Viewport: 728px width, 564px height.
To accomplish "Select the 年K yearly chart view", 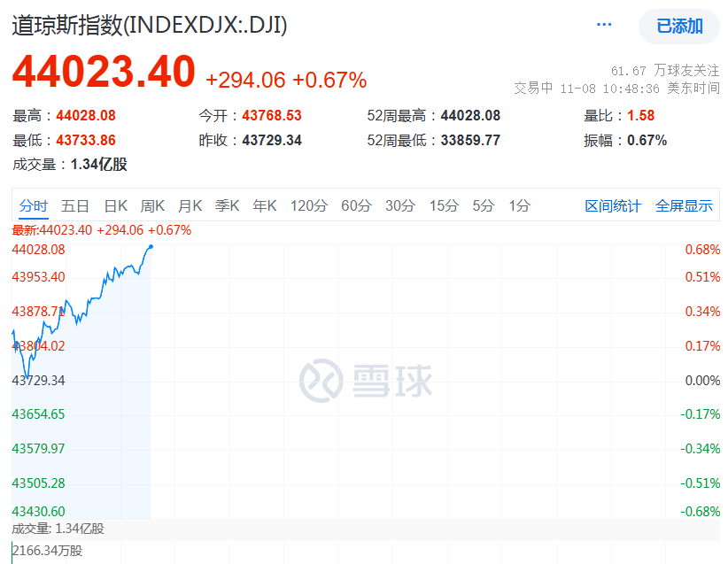I will click(x=263, y=205).
